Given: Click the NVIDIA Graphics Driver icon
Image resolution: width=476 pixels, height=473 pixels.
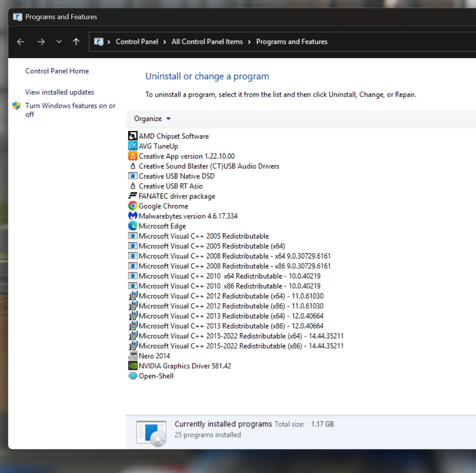Looking at the screenshot, I should pyautogui.click(x=133, y=366).
